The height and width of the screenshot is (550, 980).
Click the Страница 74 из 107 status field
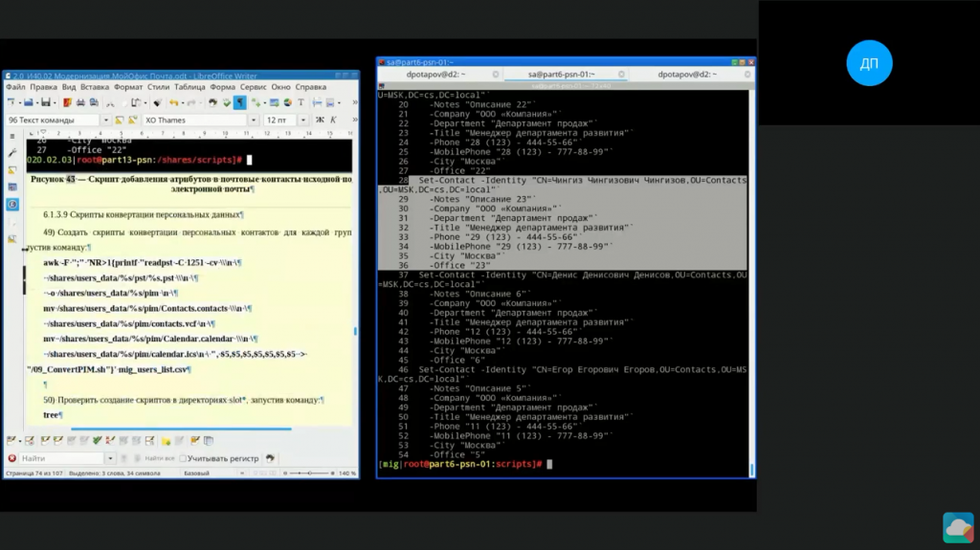coord(34,473)
